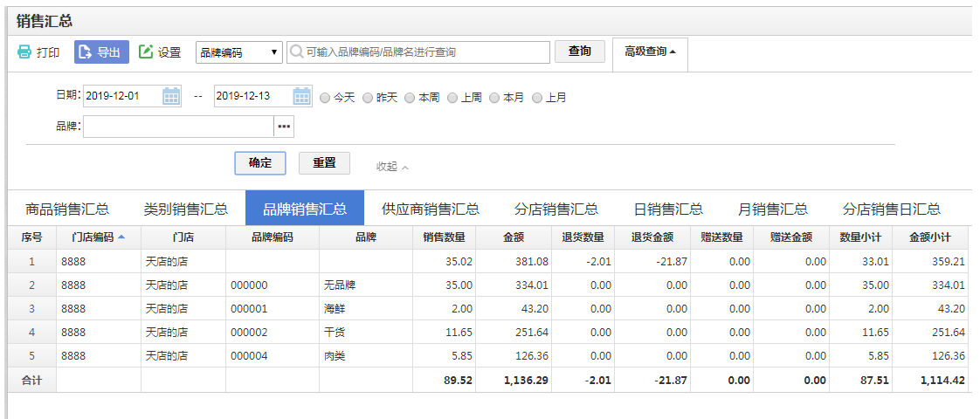Click the 重置 button
The width and height of the screenshot is (980, 419).
click(x=324, y=163)
